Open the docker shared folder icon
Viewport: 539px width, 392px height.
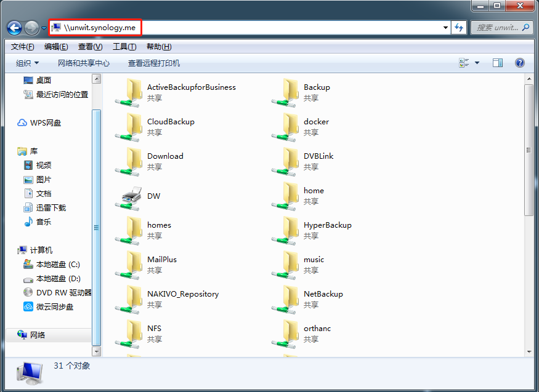coord(286,127)
